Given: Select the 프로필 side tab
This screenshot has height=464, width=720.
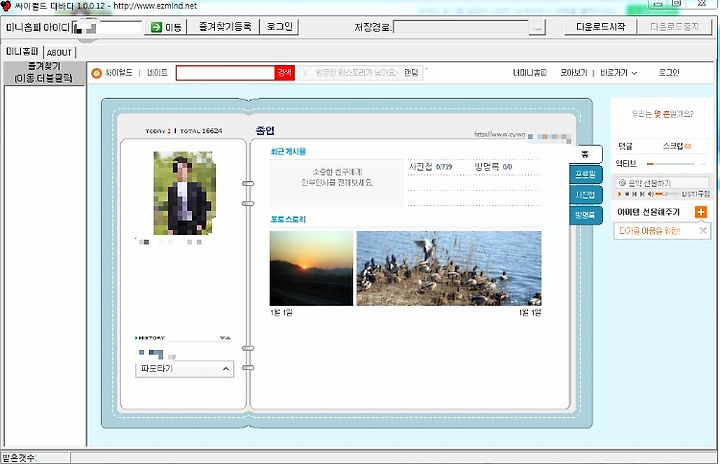Looking at the screenshot, I should 585,175.
